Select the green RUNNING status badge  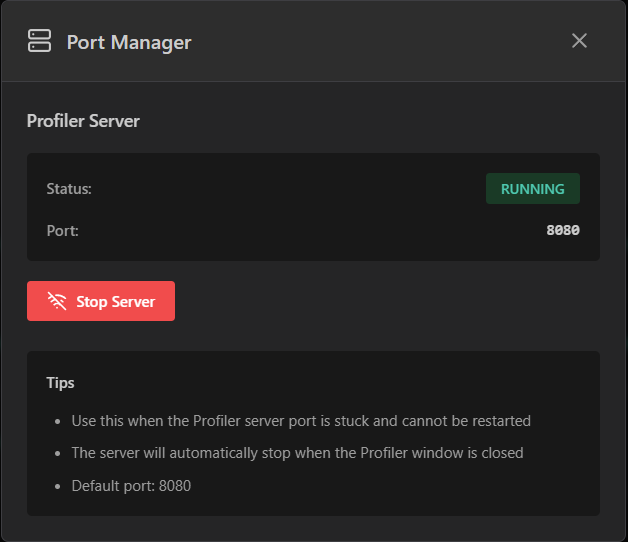532,189
